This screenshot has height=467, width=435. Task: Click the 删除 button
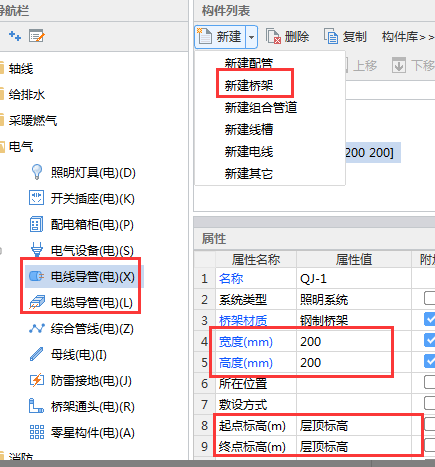[x=288, y=36]
